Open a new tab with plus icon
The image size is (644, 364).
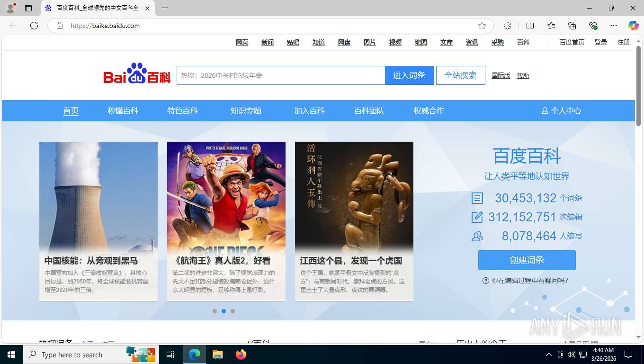[165, 8]
